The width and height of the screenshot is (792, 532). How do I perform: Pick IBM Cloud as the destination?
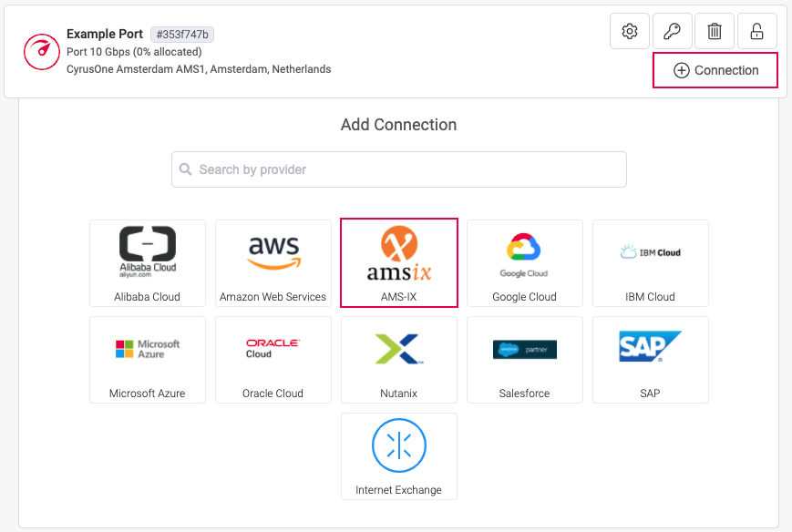point(650,262)
